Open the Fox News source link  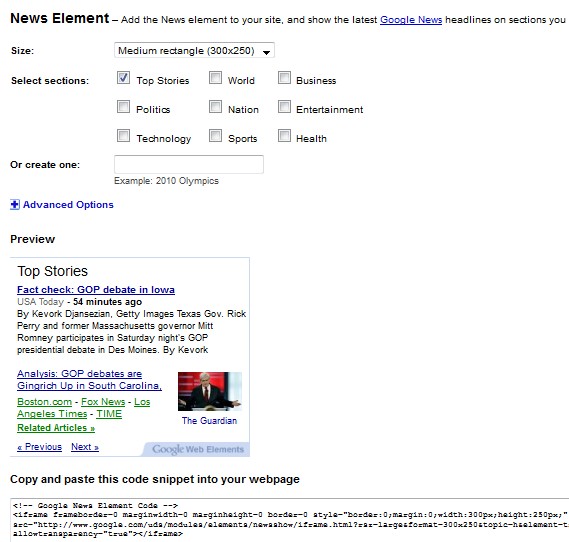pyautogui.click(x=103, y=402)
